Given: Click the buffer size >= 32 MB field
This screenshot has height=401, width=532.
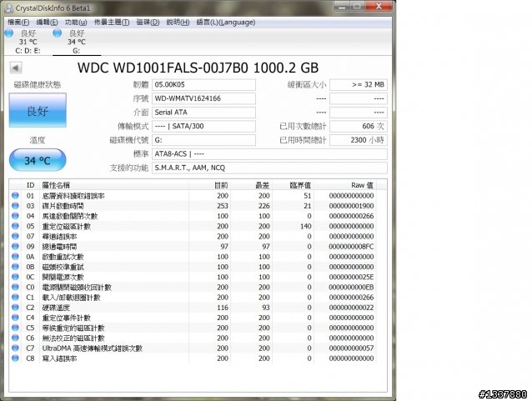Looking at the screenshot, I should point(359,85).
